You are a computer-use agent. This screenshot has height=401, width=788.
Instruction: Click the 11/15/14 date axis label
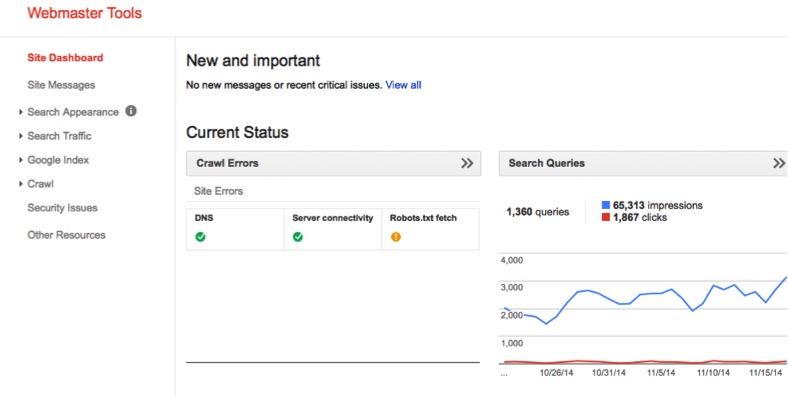766,373
